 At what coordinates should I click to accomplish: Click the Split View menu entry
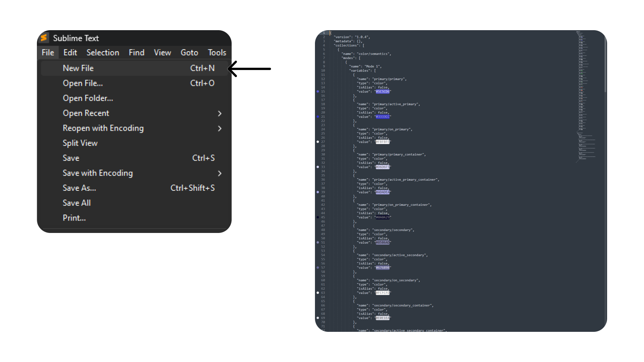click(80, 143)
